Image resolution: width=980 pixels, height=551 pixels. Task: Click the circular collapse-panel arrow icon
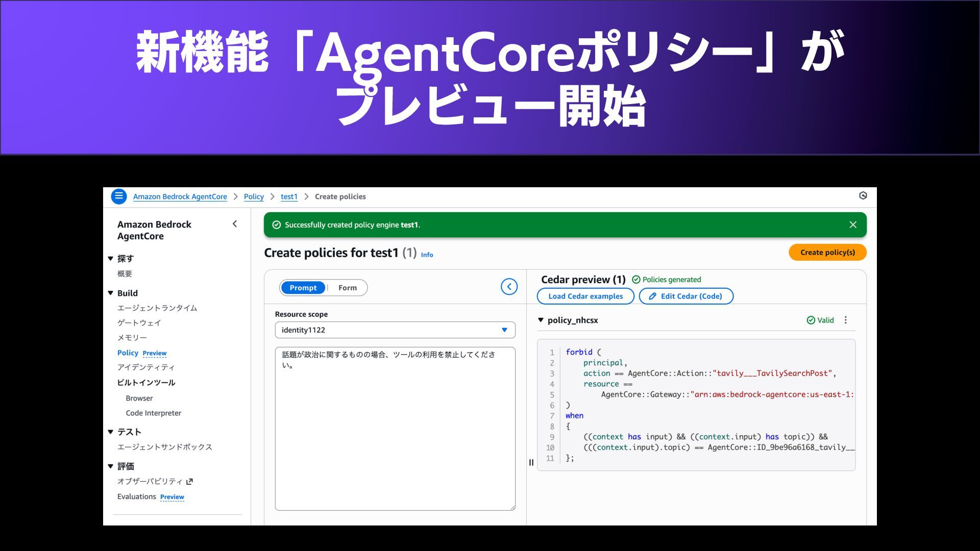coord(509,287)
